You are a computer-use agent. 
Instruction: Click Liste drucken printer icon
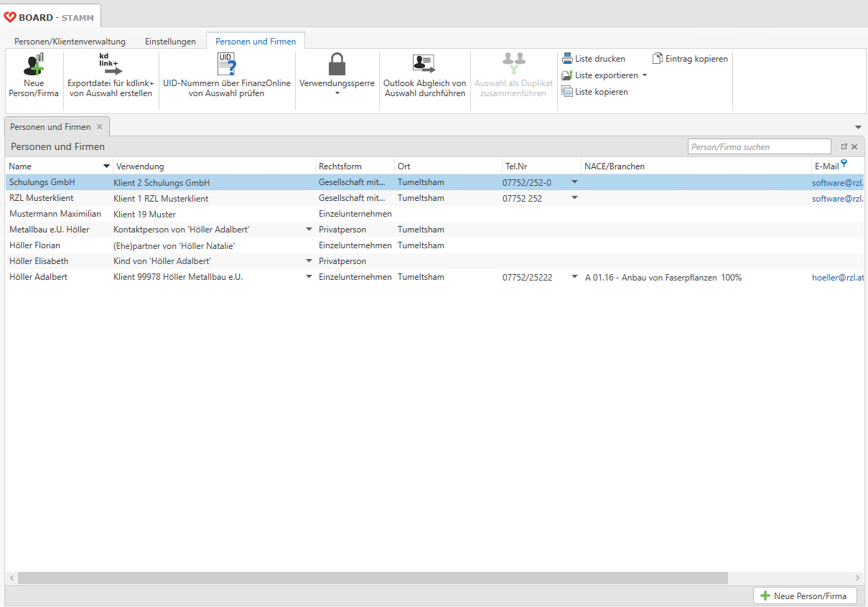pyautogui.click(x=567, y=59)
